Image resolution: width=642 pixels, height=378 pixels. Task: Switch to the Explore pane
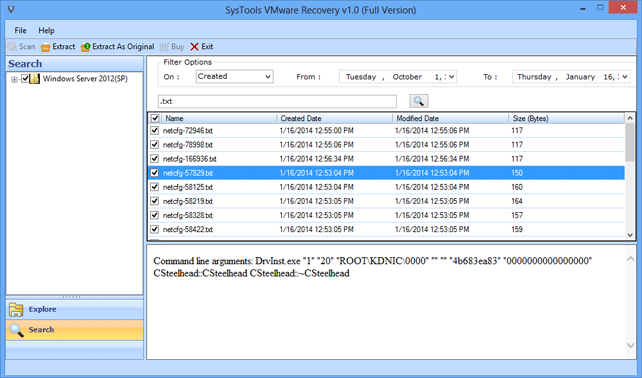(x=75, y=309)
